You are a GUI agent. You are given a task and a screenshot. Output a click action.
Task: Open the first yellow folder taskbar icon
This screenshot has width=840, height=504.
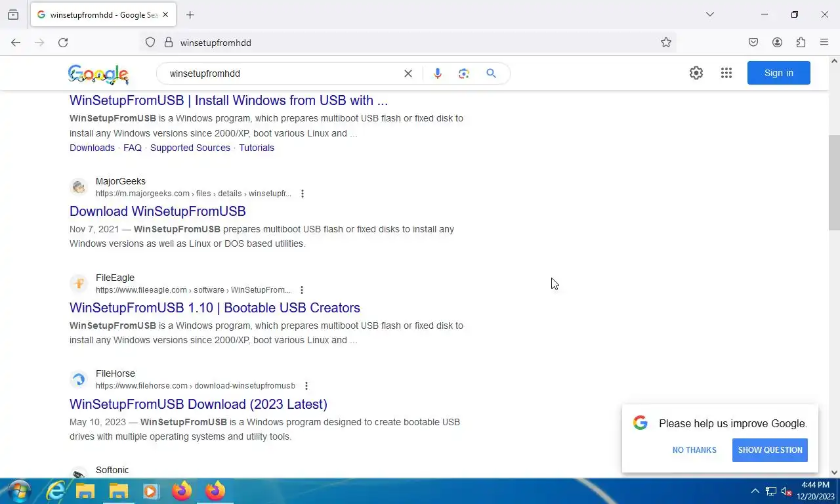click(x=86, y=491)
